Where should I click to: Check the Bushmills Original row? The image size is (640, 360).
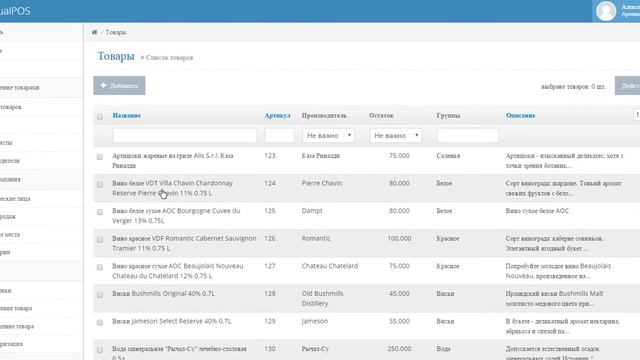pos(100,295)
